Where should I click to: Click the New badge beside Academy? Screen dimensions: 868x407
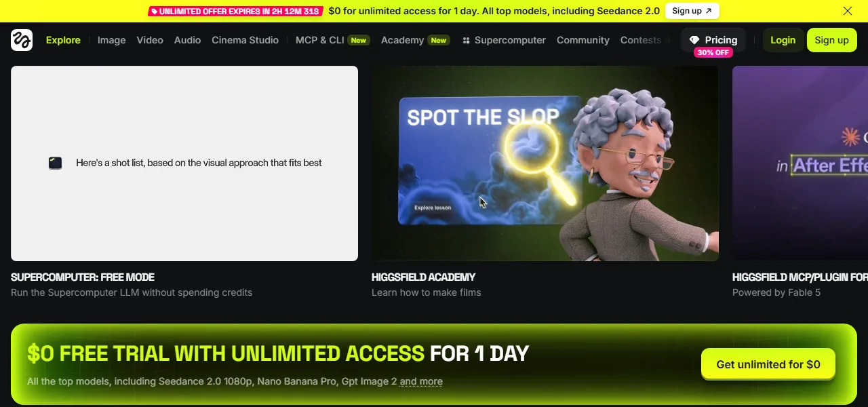439,40
